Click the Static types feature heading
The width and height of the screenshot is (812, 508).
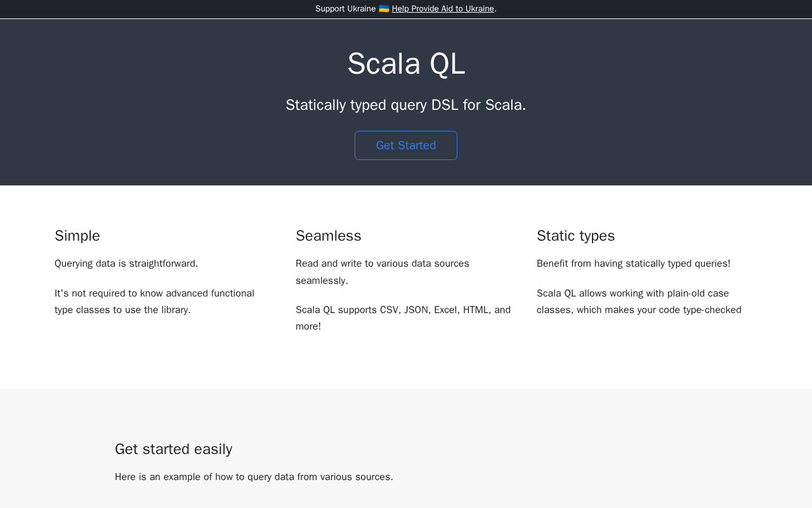[x=576, y=236]
